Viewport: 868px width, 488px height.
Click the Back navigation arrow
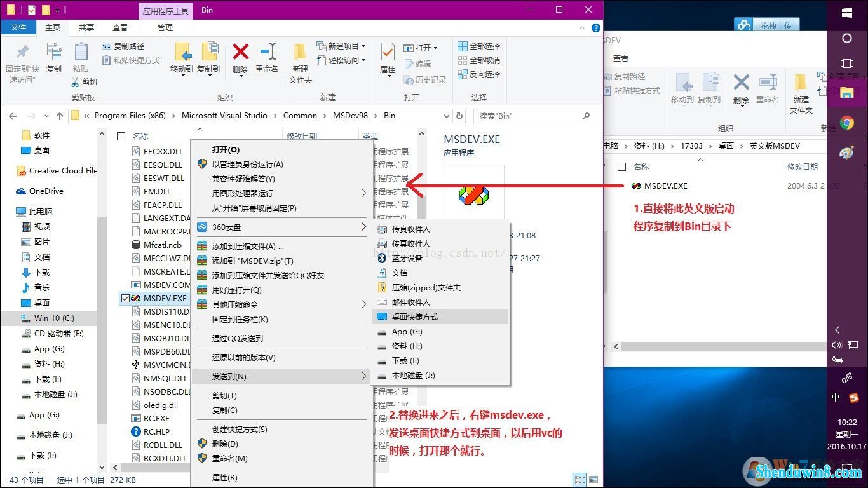[x=13, y=116]
